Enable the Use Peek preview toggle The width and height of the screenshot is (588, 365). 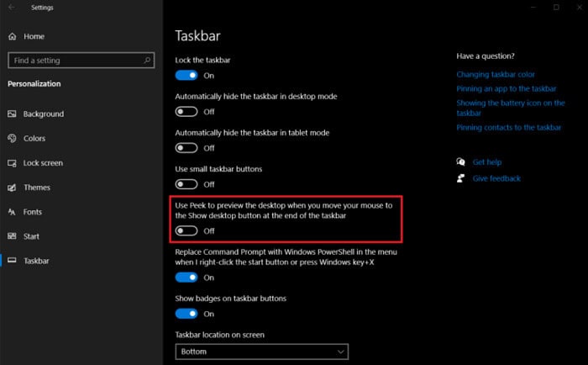coord(186,230)
